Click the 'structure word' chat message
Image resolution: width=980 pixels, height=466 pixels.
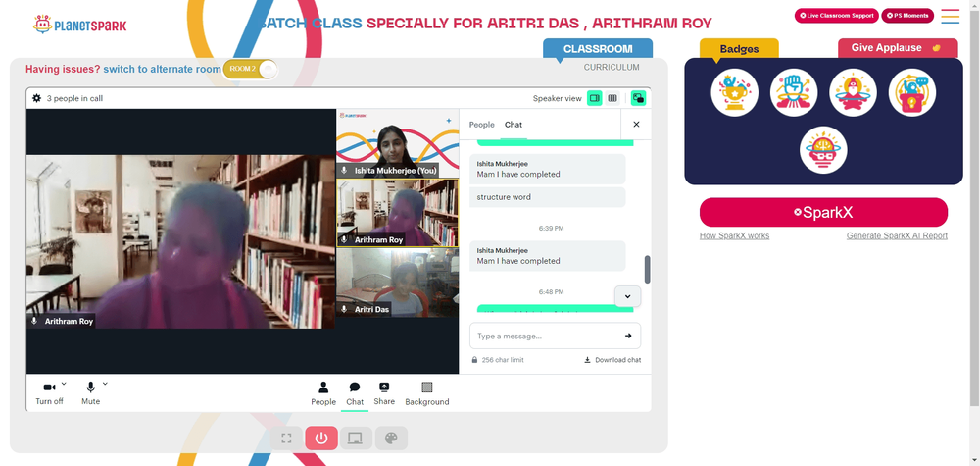point(548,197)
